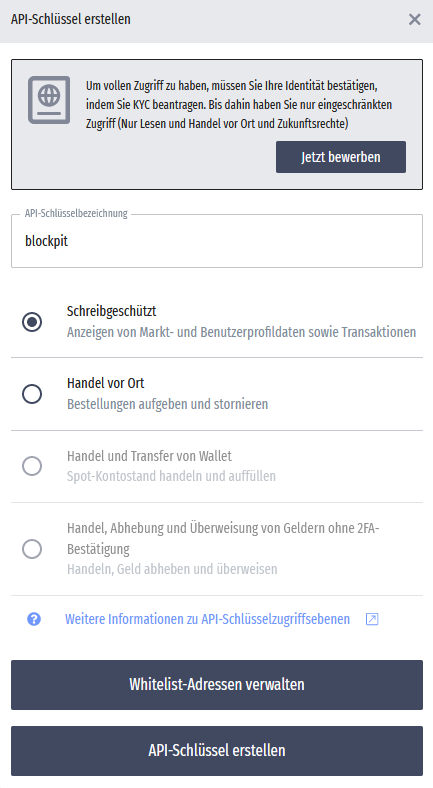Screen dimensions: 433x788
Task: Click the external link arrow icon
Action: 372,619
